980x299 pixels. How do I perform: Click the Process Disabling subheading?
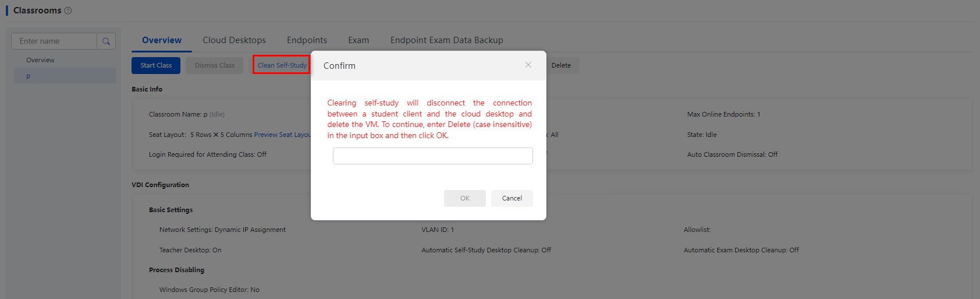tap(176, 270)
